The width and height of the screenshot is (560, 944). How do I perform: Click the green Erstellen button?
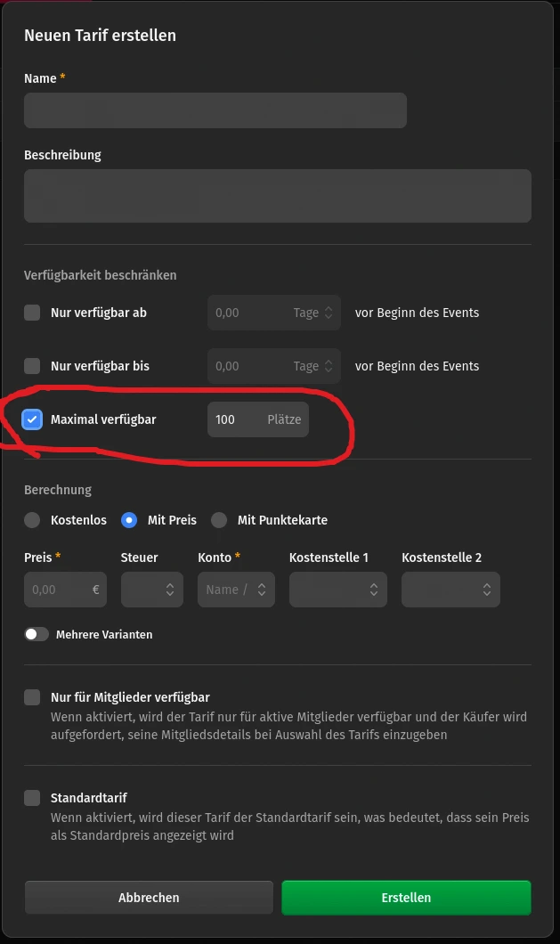[x=407, y=898]
